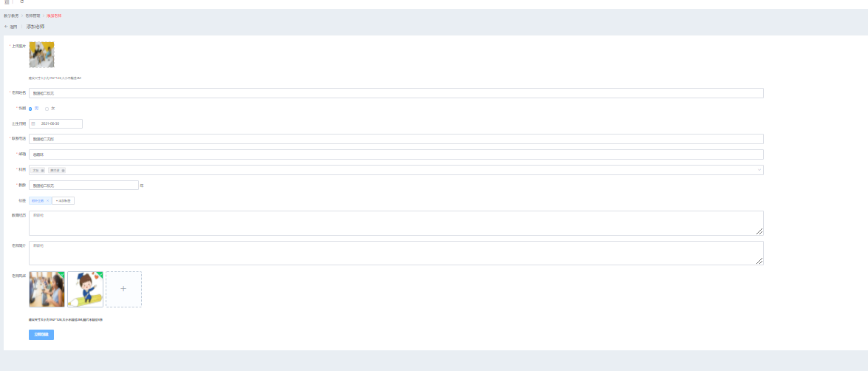
Task: Delete the blue label chip using its X
Action: (47, 200)
